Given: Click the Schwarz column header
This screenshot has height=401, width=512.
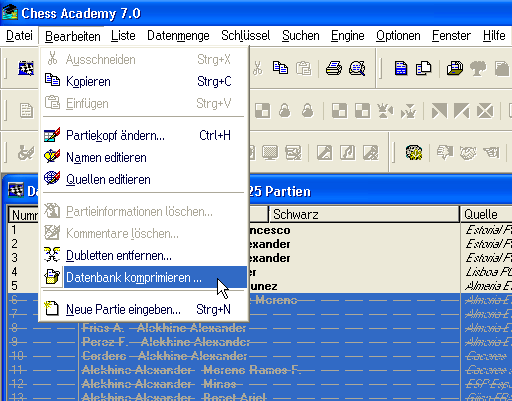Looking at the screenshot, I should [x=364, y=214].
